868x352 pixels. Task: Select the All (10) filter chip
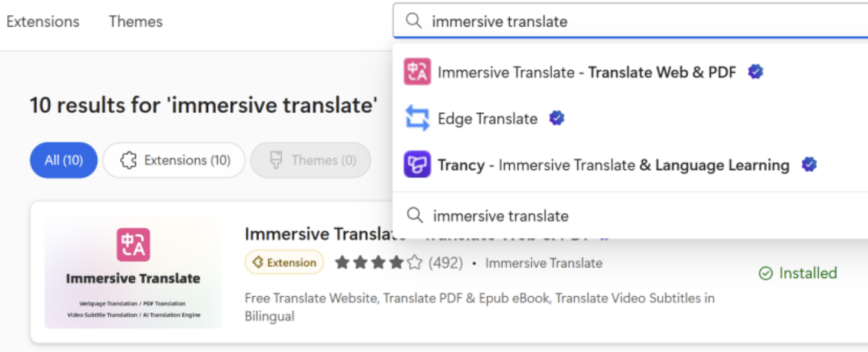(x=64, y=160)
